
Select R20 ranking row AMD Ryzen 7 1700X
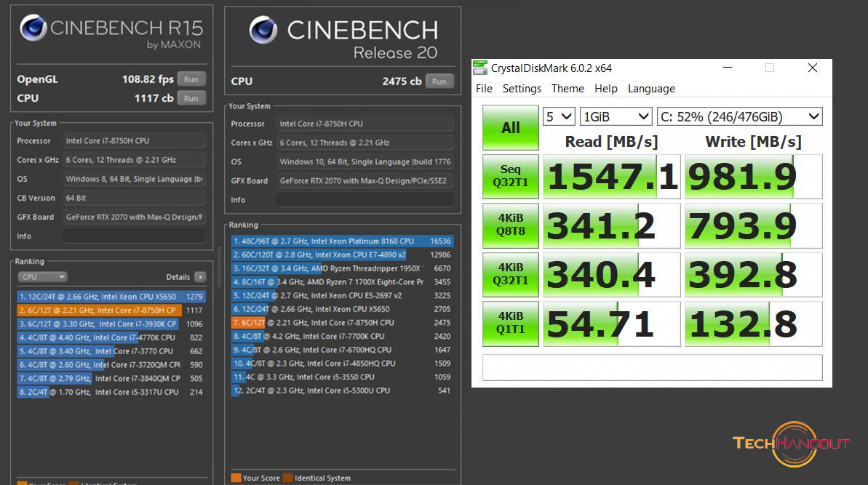pos(342,281)
